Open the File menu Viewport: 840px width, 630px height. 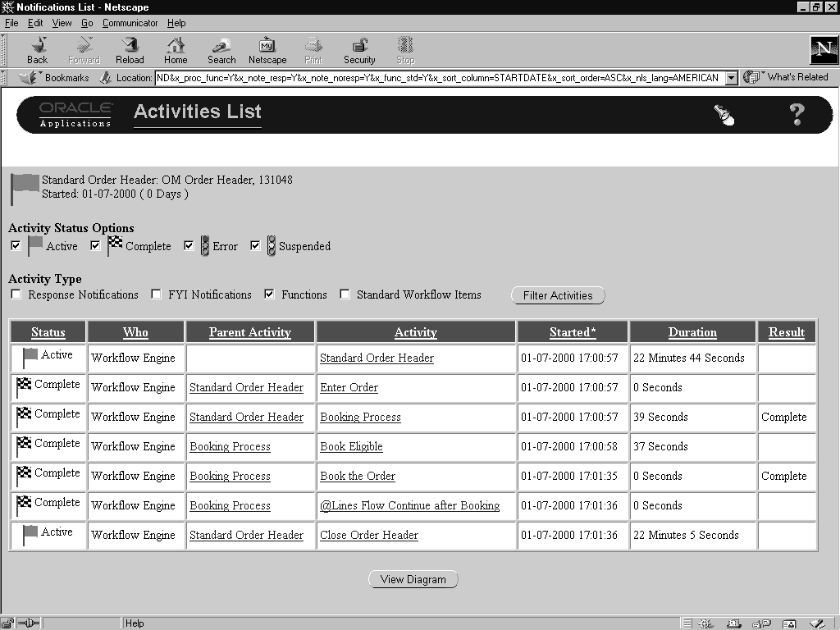pyautogui.click(x=11, y=23)
